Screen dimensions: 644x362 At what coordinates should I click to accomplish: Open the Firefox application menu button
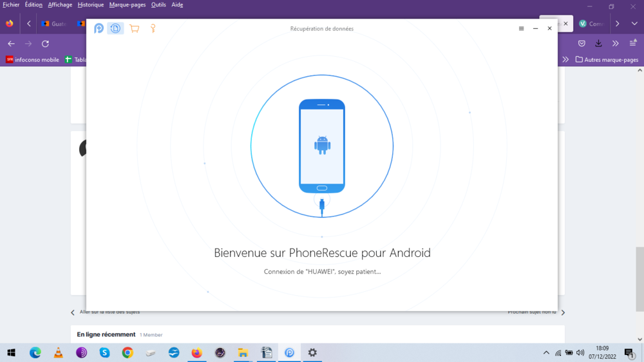pos(633,44)
